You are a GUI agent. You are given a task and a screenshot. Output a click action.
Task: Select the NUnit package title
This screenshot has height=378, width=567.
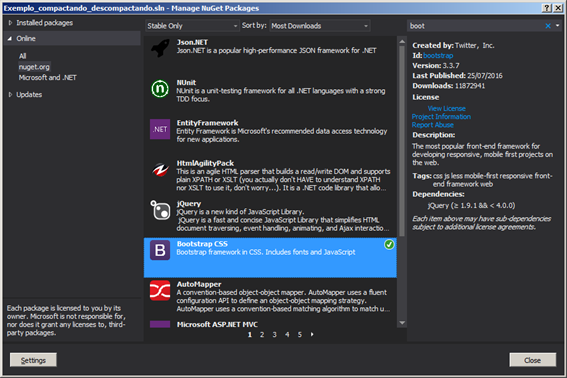(186, 82)
